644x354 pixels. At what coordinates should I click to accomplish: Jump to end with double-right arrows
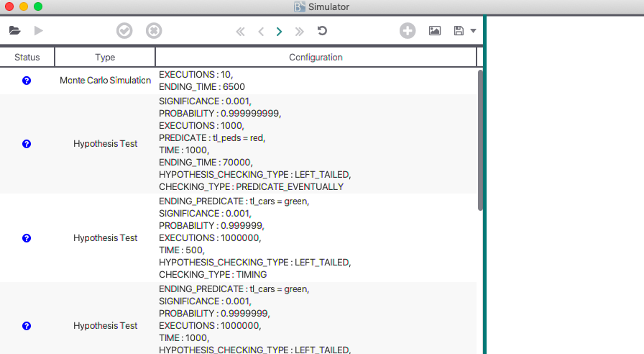(299, 31)
